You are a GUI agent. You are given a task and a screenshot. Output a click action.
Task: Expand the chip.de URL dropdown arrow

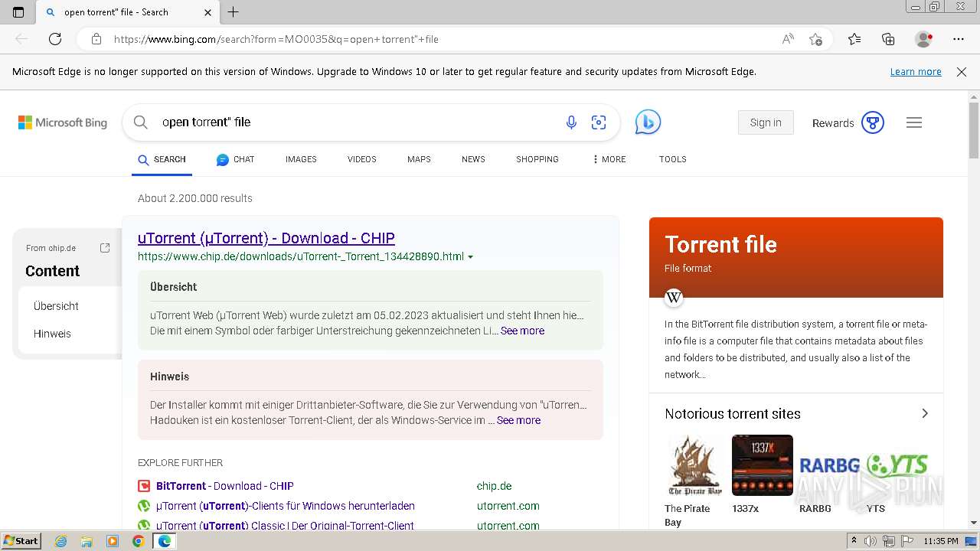click(x=470, y=257)
